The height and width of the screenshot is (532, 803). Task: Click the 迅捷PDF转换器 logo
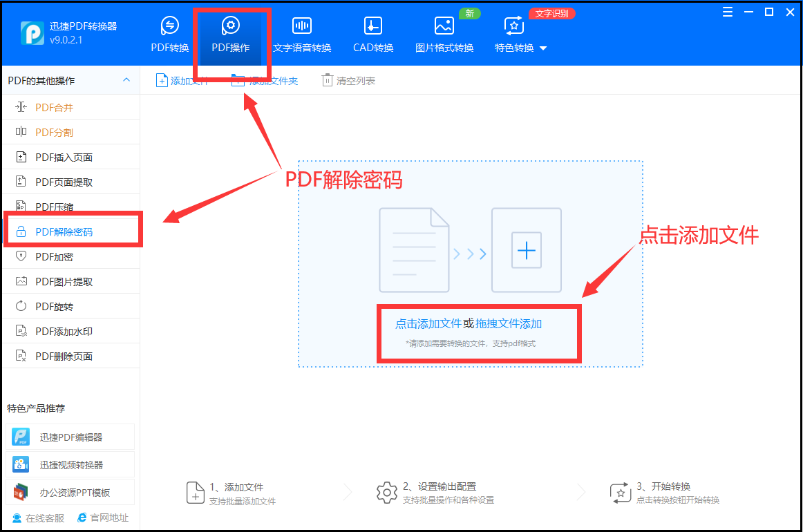pyautogui.click(x=32, y=33)
